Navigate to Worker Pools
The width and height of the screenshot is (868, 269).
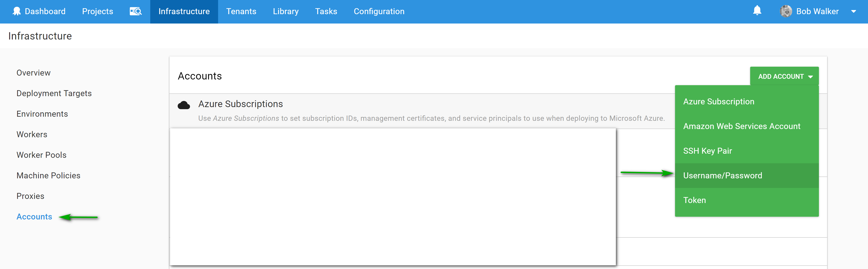pos(41,155)
